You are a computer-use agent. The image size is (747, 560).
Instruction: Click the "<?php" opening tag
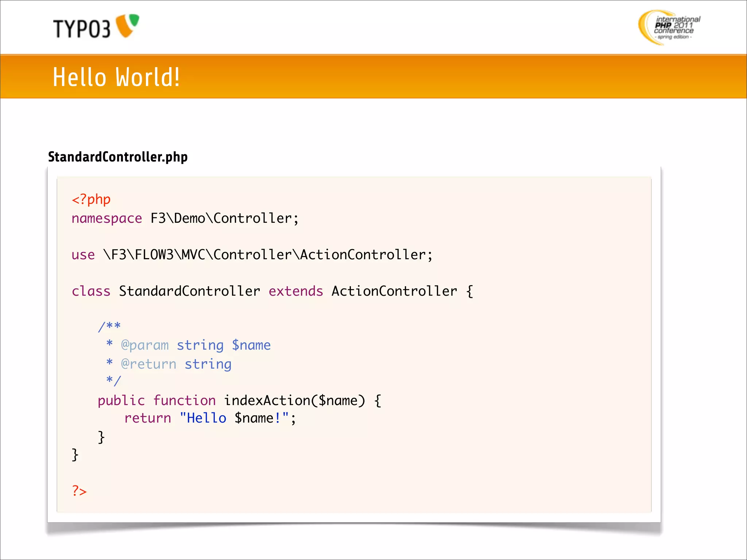pos(91,199)
